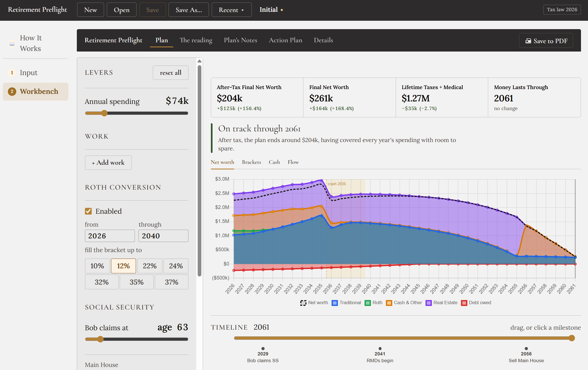Viewport: 588px width, 370px height.
Task: Toggle the Traditional legend swatch
Action: point(335,303)
